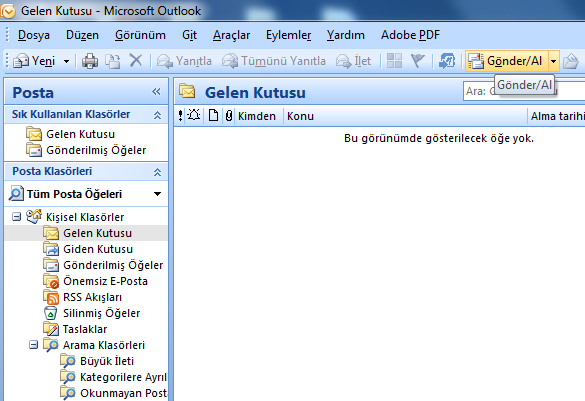Open the Araçlar menu
585x401 pixels.
(x=231, y=35)
